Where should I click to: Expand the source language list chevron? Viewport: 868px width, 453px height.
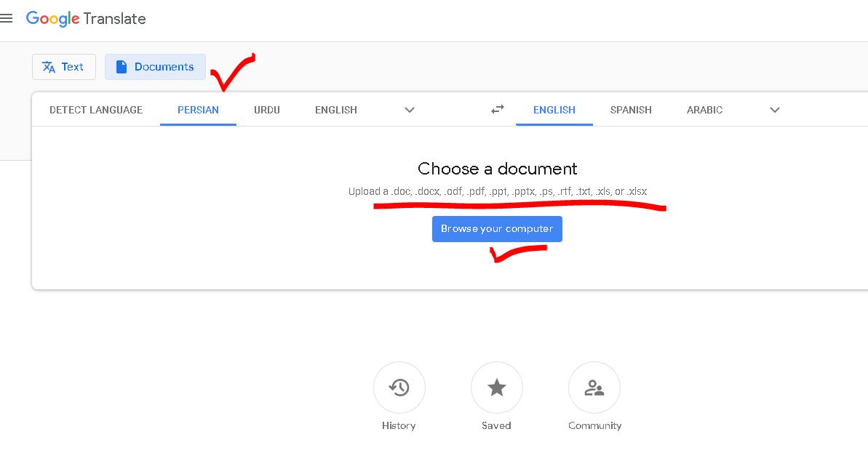pyautogui.click(x=410, y=110)
